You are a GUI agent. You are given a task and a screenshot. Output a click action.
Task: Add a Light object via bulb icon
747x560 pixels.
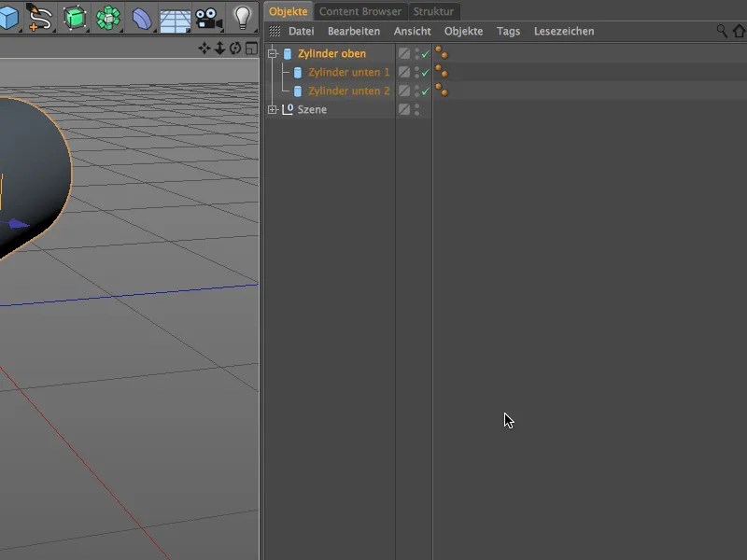[x=243, y=18]
